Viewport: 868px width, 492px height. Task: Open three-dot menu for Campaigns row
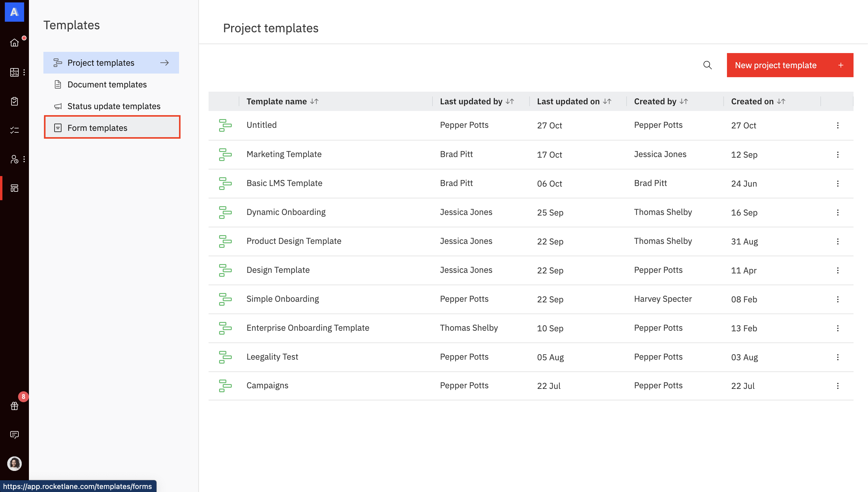pyautogui.click(x=838, y=386)
